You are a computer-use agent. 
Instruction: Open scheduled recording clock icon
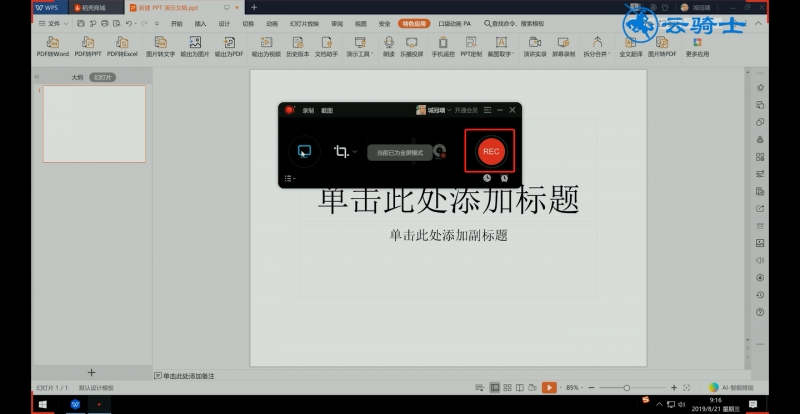click(487, 178)
